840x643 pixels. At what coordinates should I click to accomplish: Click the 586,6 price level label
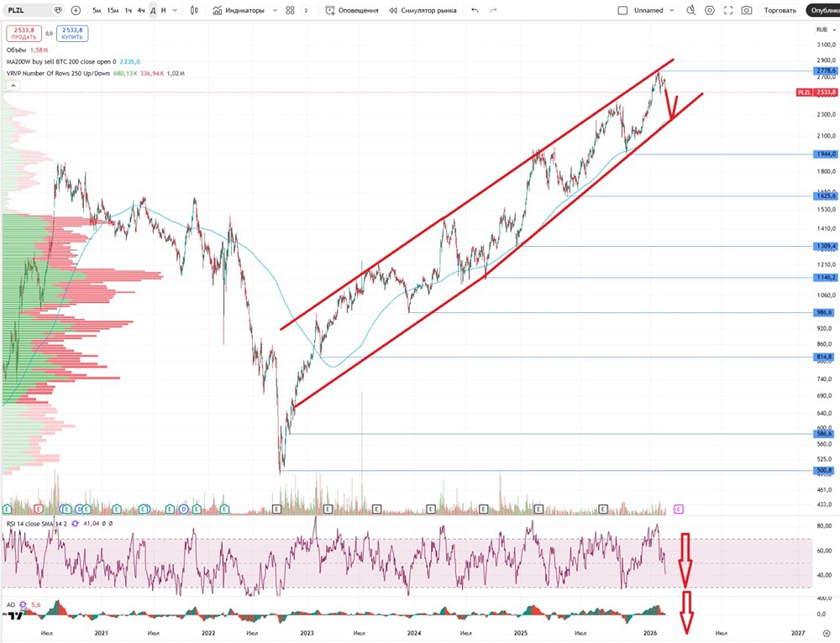826,434
